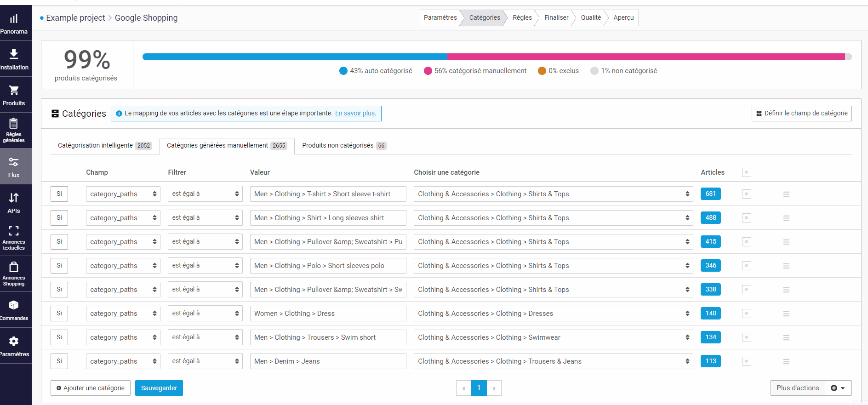This screenshot has width=868, height=405.
Task: Check the box for Short sleeve t-shirt row
Action: [747, 194]
